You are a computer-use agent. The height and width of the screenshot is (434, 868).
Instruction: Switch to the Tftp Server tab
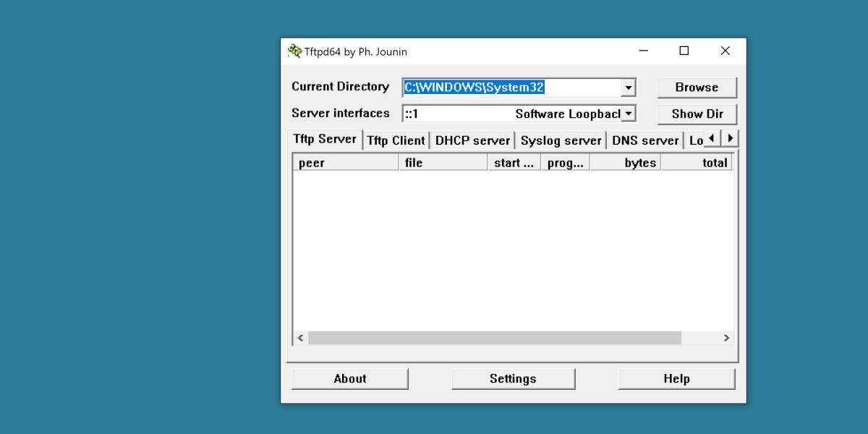325,139
